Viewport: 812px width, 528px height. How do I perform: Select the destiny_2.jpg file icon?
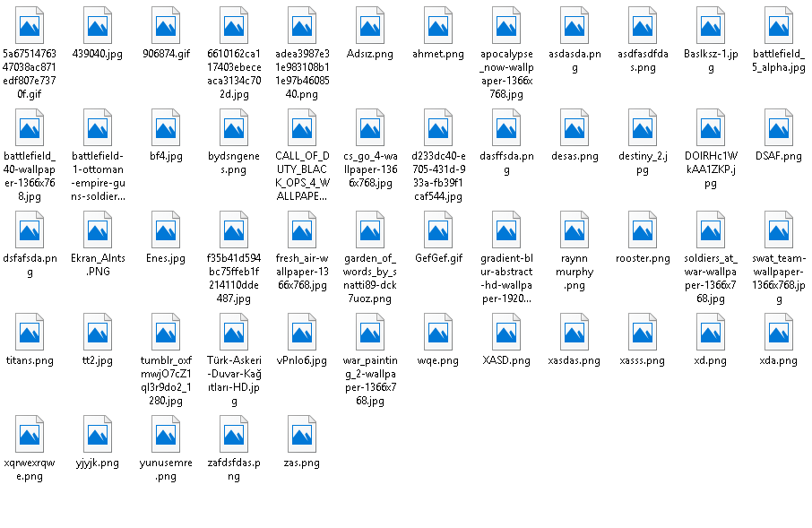642,127
